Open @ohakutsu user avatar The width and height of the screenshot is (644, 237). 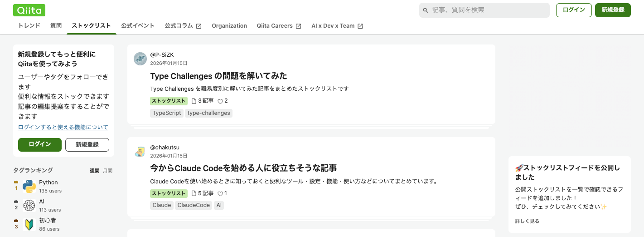(140, 151)
